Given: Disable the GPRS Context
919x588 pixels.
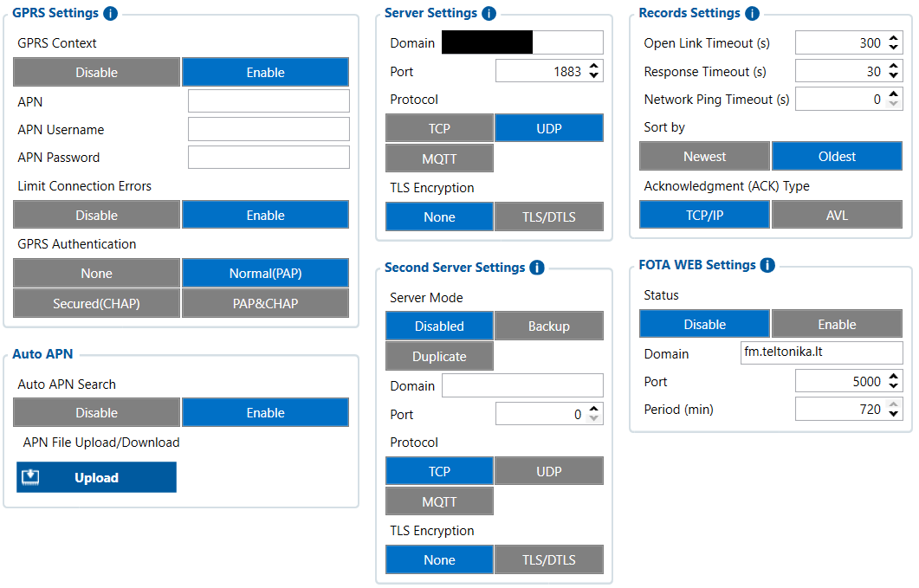Looking at the screenshot, I should (x=97, y=72).
